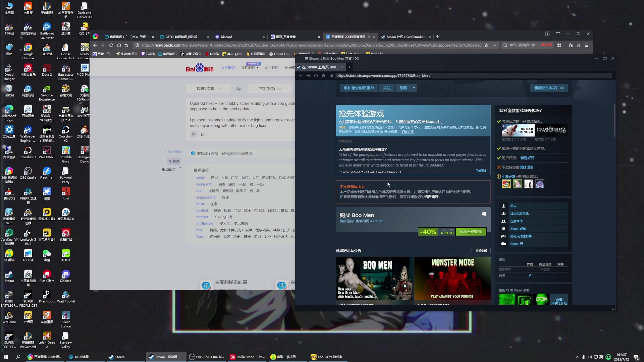Screen dimensions: 644x362
Task: Expand 文档翻译 menu in Baidu Translate
Action: click(250, 68)
